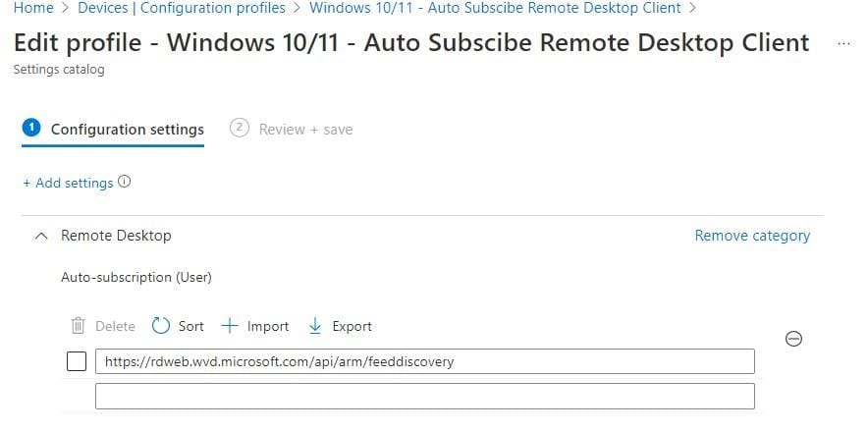The width and height of the screenshot is (868, 432).
Task: Tick the checkbox beside the feeddiscovery URL
Action: click(x=77, y=361)
